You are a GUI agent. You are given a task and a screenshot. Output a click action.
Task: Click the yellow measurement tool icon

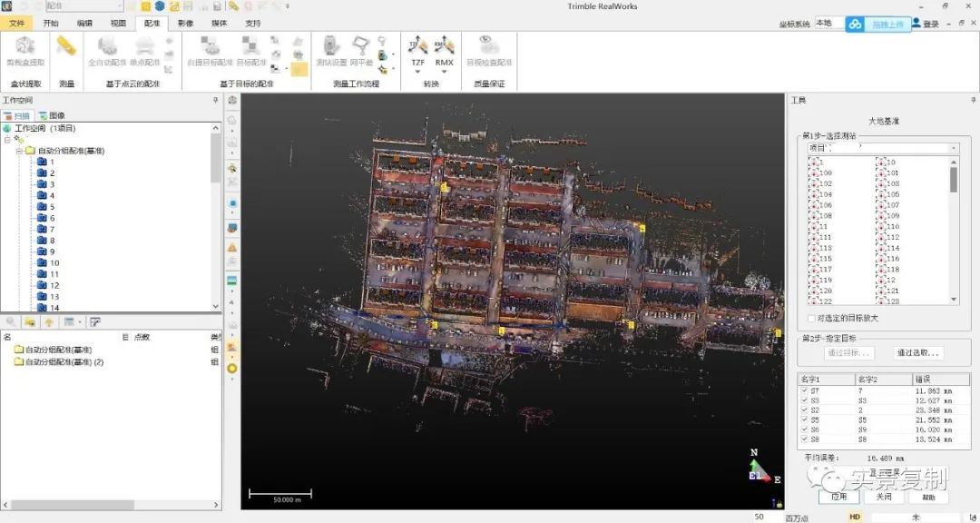click(x=66, y=47)
